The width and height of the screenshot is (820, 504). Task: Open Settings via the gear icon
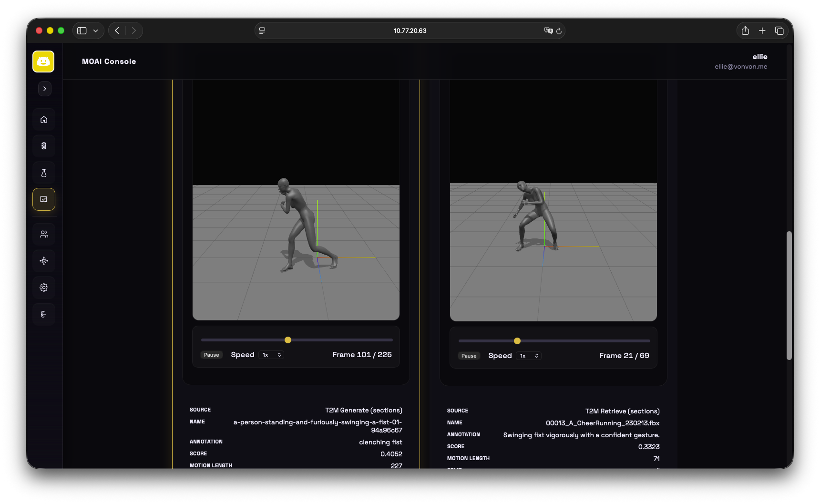point(43,288)
